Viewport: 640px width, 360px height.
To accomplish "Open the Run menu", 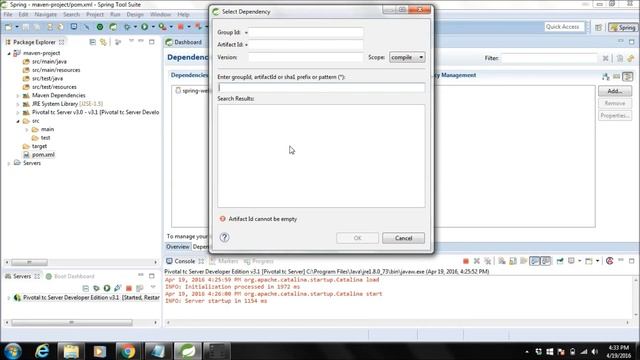I will [115, 14].
